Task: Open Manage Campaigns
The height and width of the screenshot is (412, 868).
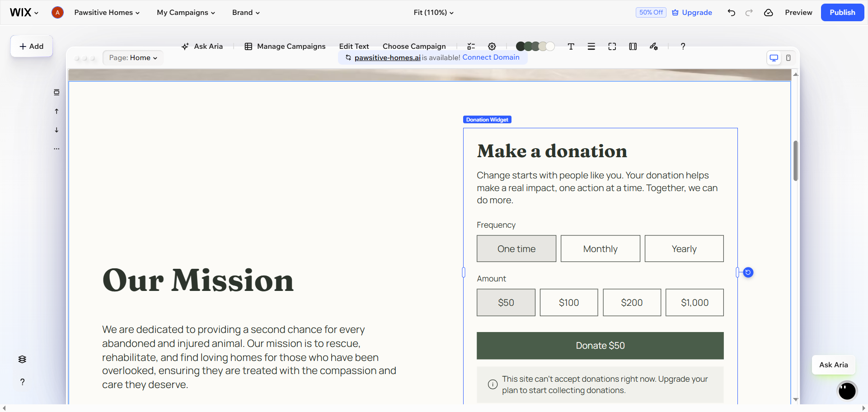Action: click(x=285, y=46)
